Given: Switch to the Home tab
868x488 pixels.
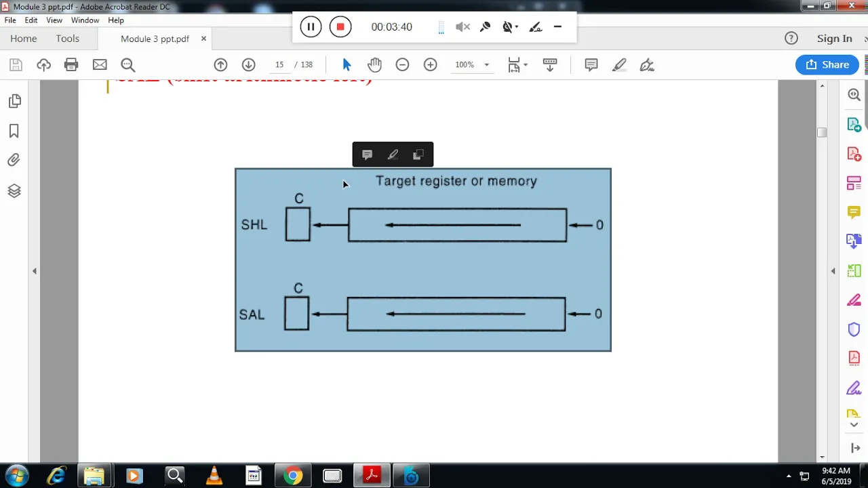Looking at the screenshot, I should (24, 39).
